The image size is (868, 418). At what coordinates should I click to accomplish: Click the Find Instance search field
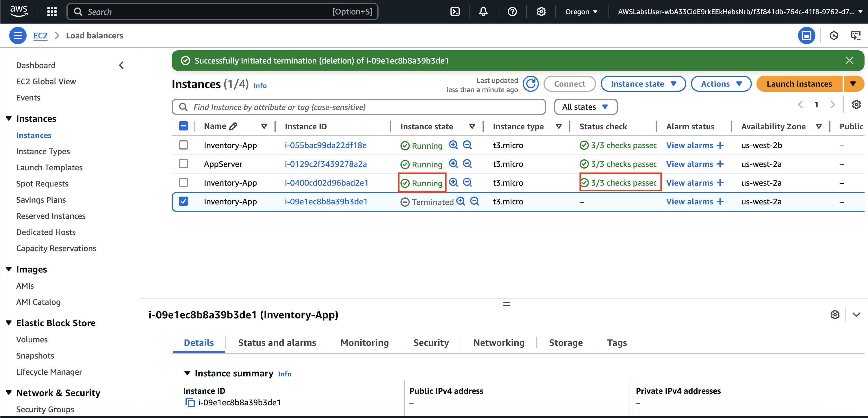coord(359,107)
